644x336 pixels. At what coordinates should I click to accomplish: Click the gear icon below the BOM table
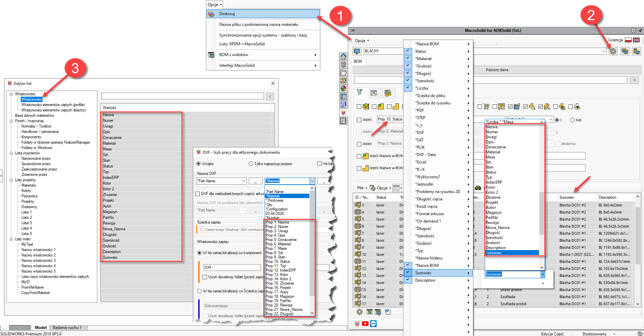click(360, 312)
